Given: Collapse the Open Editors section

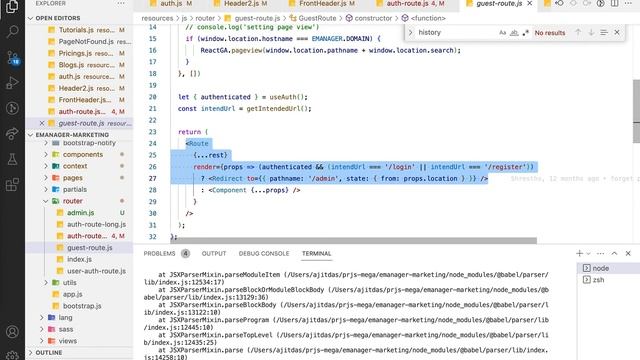Looking at the screenshot, I should click(x=31, y=18).
